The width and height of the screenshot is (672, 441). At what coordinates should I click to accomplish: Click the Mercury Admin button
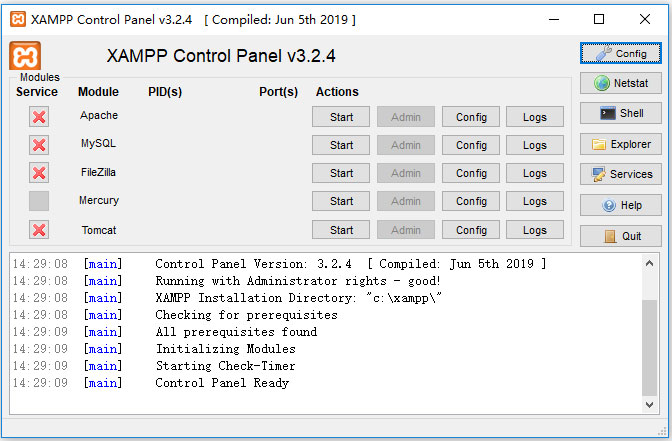[x=406, y=201]
